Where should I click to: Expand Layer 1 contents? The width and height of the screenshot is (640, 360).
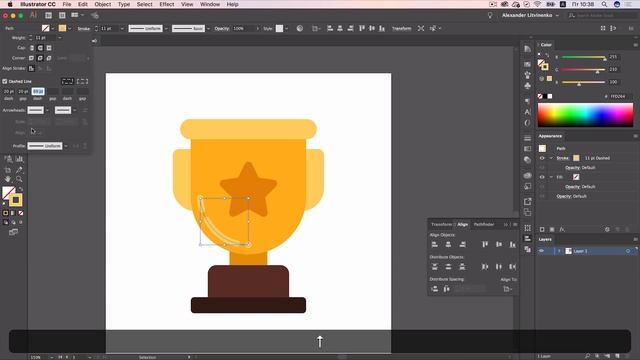559,251
